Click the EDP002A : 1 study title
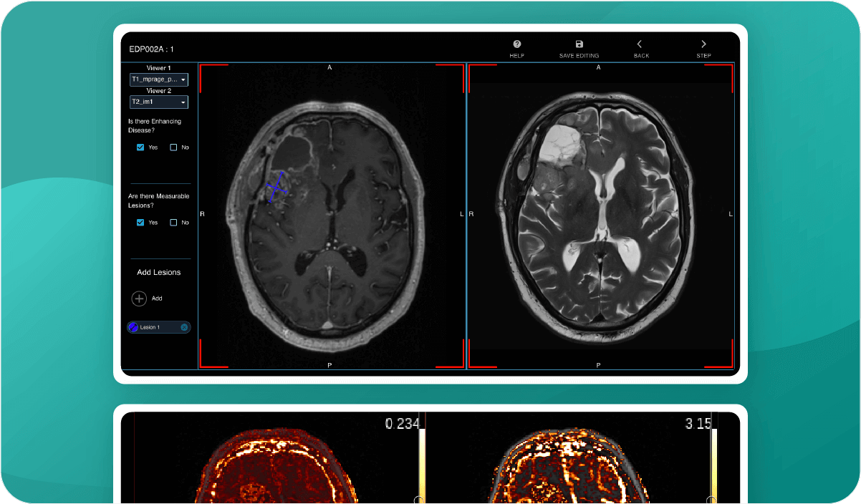The image size is (861, 504). [151, 49]
